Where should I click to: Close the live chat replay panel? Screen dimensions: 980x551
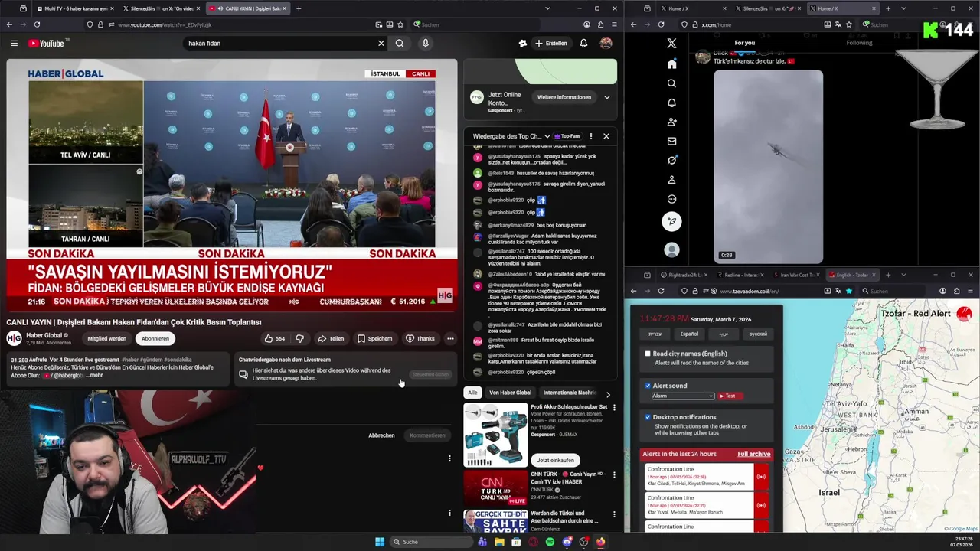click(606, 136)
